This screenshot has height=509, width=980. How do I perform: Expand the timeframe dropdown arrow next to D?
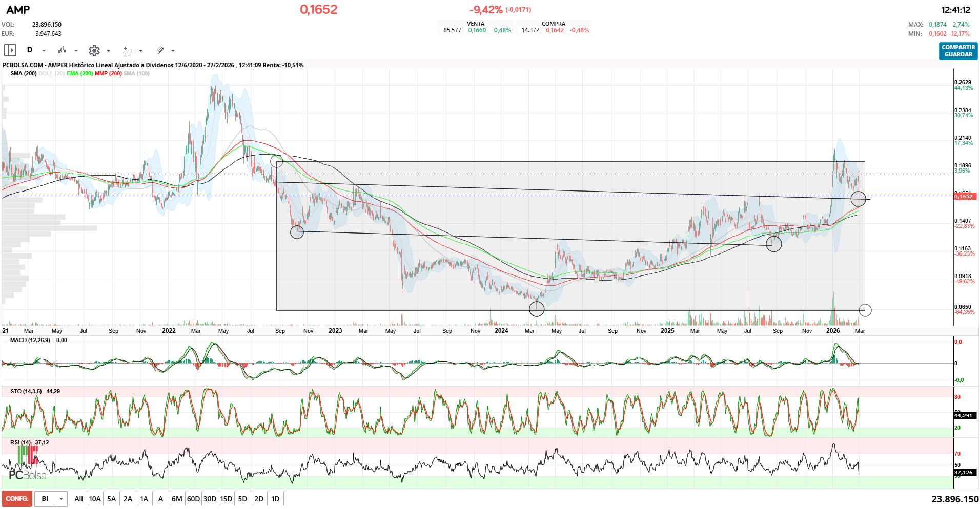[44, 51]
